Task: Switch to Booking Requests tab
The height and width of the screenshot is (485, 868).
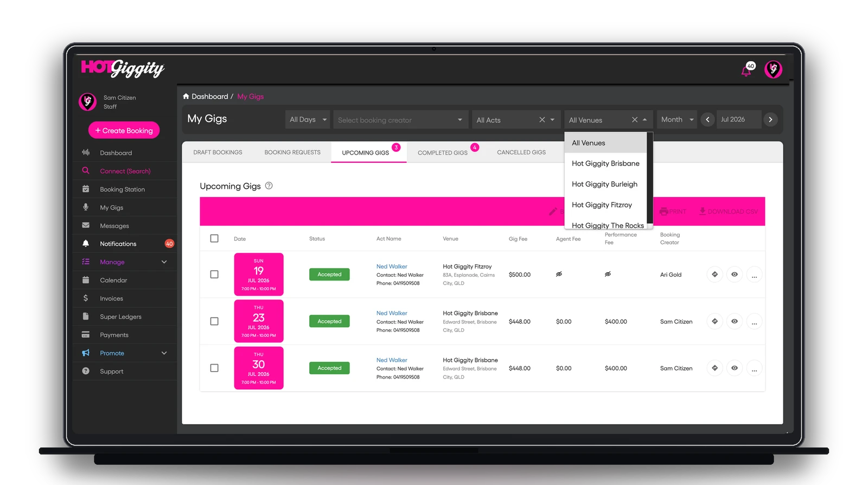Action: [292, 152]
